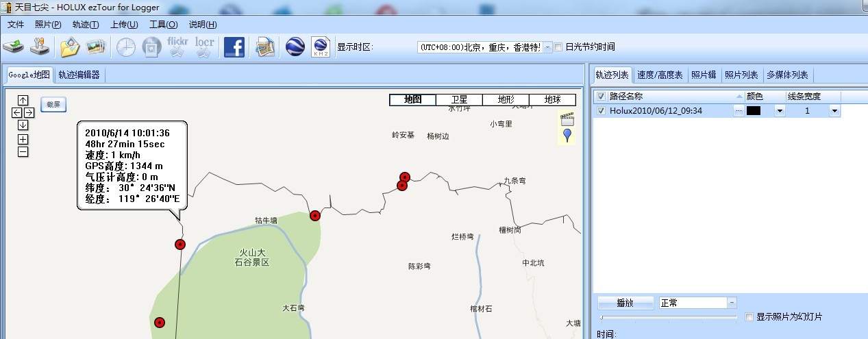
Task: Switch to the 速度/高度表 tab
Action: [659, 75]
